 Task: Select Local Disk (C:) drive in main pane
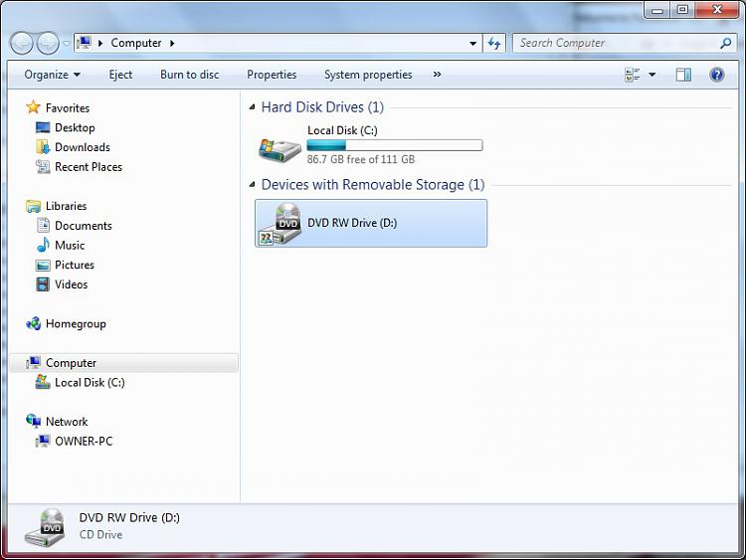(x=371, y=144)
